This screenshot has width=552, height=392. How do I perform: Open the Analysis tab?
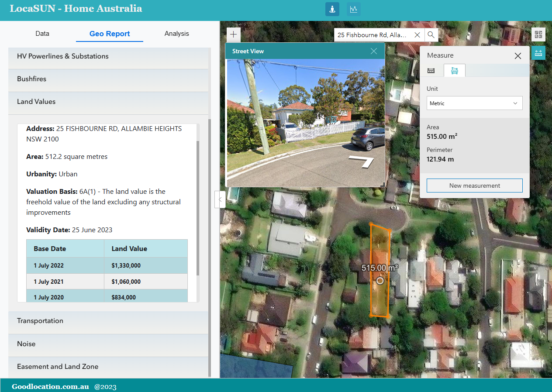(x=177, y=34)
